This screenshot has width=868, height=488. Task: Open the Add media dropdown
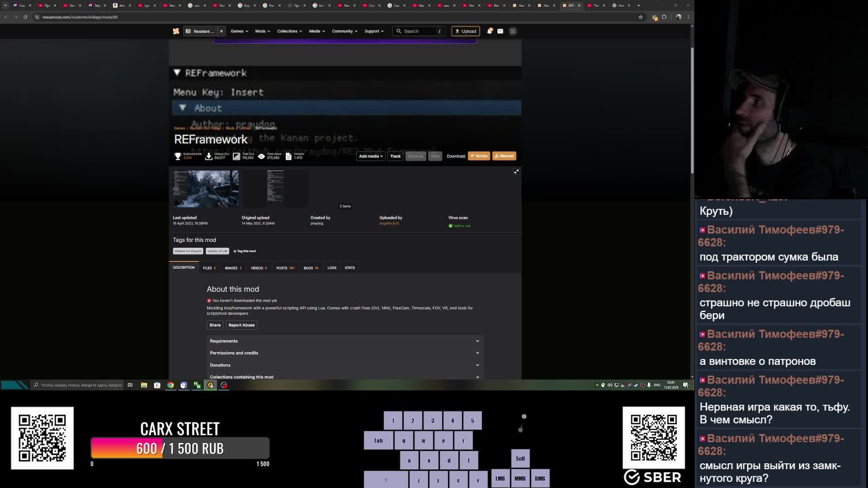[x=371, y=156]
